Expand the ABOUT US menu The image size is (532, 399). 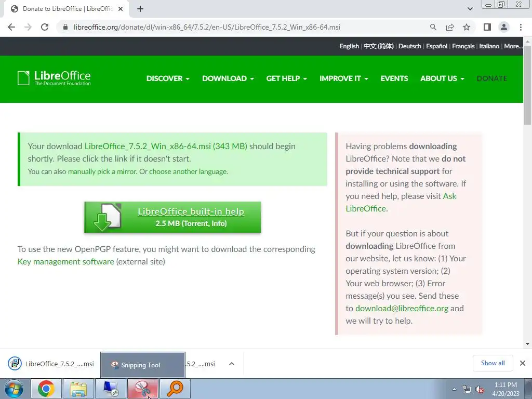coord(442,78)
